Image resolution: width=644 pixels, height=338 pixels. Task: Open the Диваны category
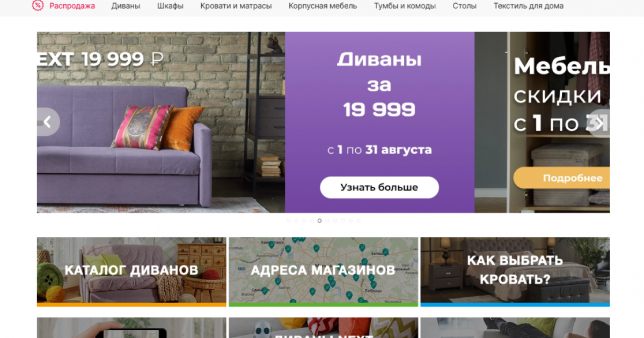126,6
